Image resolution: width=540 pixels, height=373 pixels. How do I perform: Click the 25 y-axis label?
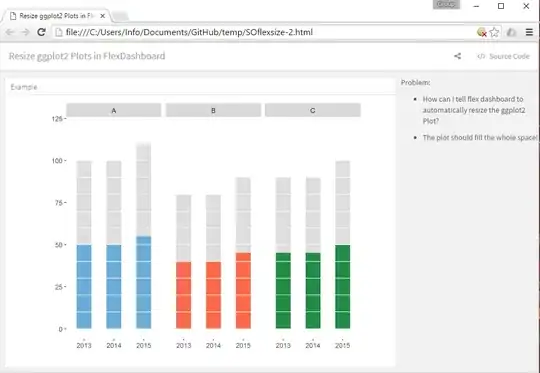59,287
